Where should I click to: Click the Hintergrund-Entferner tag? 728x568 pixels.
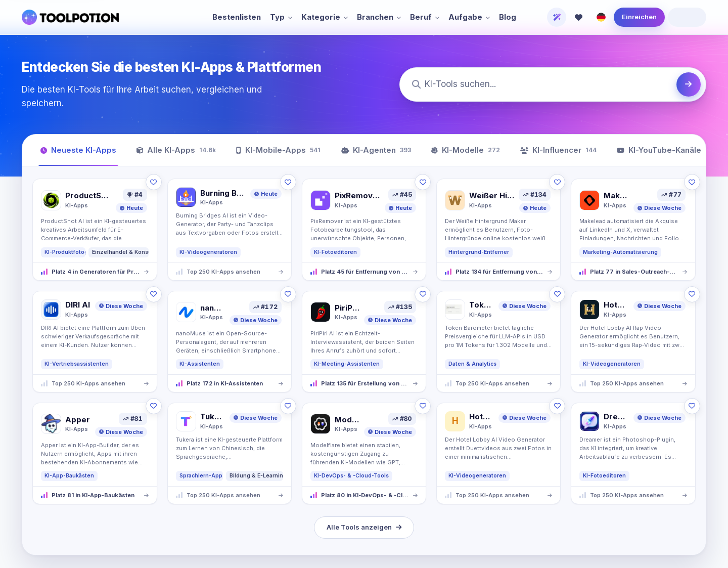pyautogui.click(x=479, y=252)
